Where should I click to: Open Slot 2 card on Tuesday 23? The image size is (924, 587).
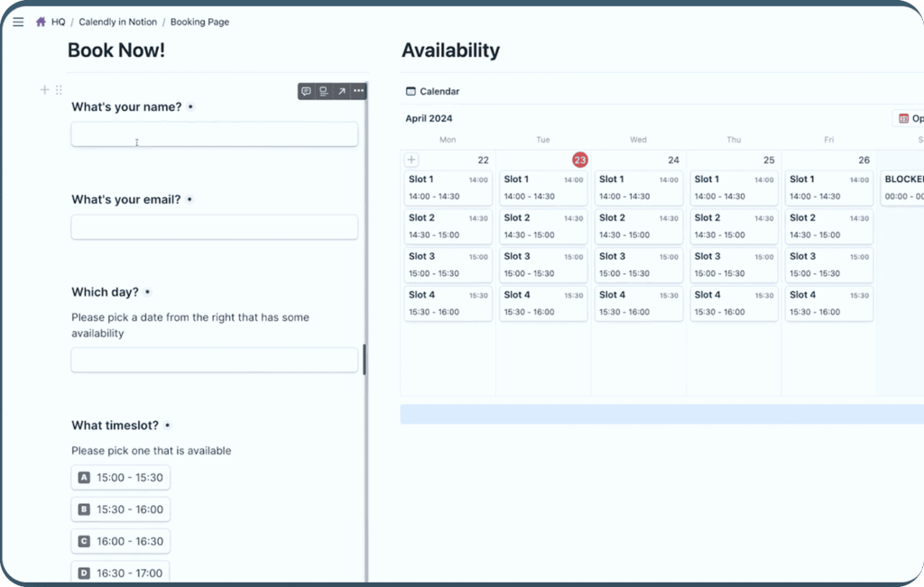click(x=543, y=226)
